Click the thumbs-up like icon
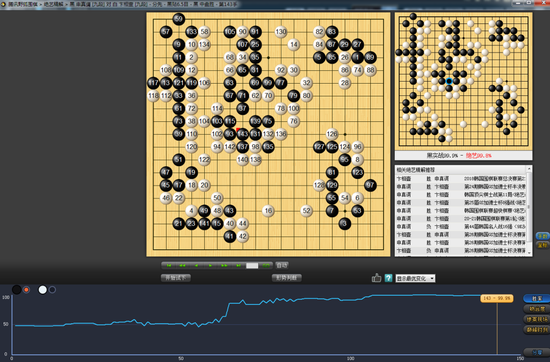Screen dimensions: 550x362 [376, 278]
